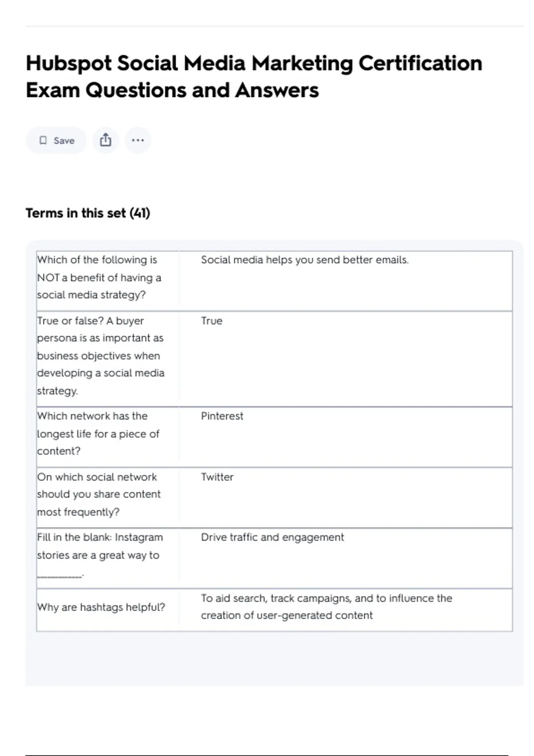Screen dimensions: 534x756
Task: Click the buyer persona true or false question
Action: click(x=101, y=356)
